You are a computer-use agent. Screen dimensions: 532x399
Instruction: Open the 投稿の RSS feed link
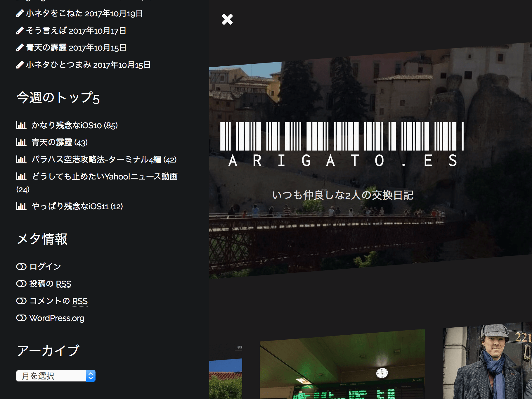50,284
